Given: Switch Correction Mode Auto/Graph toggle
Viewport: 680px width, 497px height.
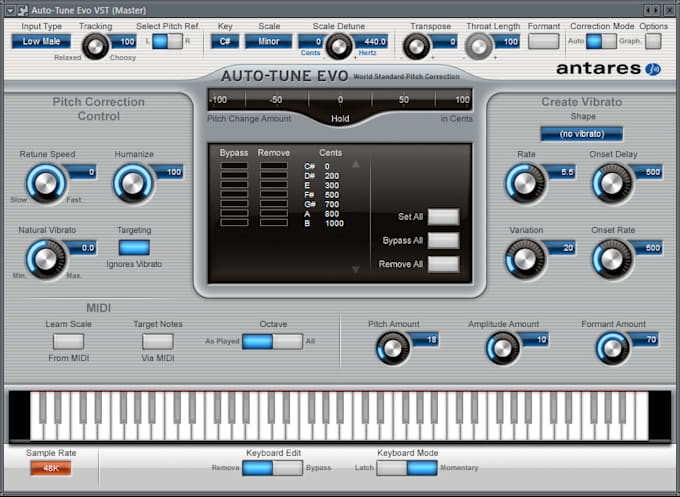Looking at the screenshot, I should (x=601, y=42).
